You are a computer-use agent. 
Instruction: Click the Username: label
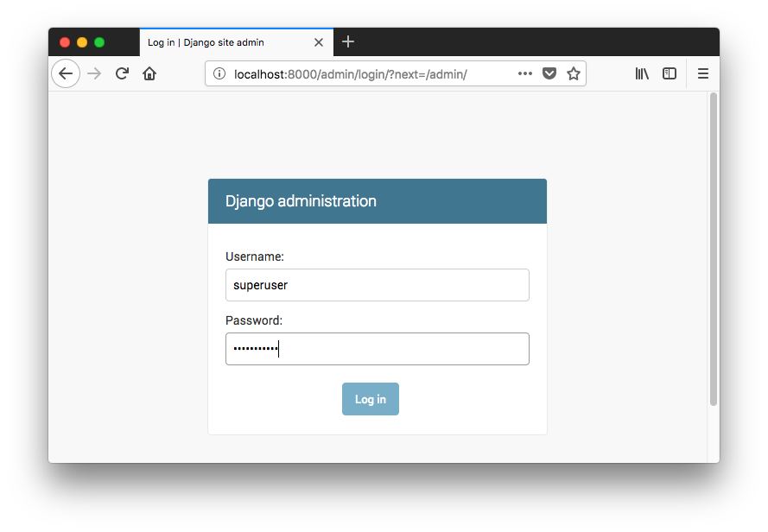tap(255, 256)
